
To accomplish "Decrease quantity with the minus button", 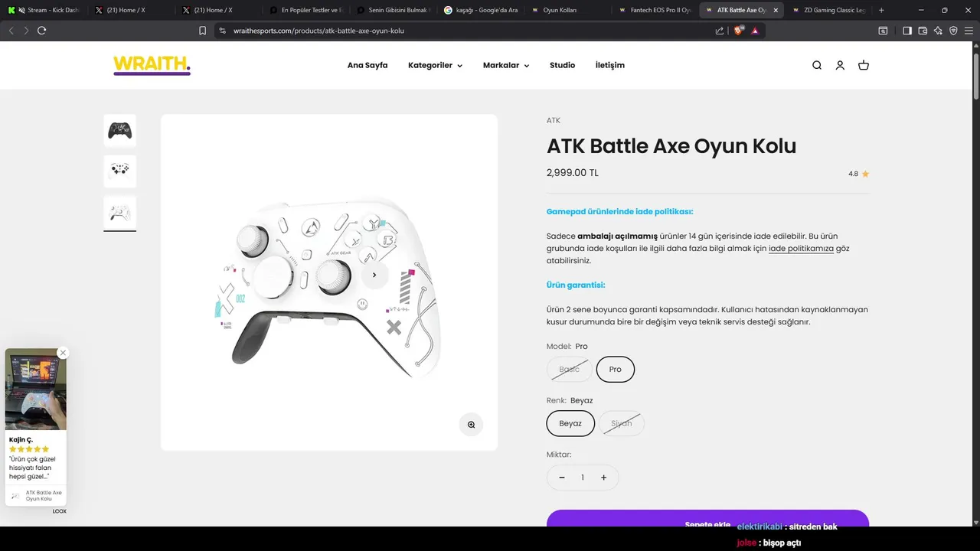I will click(562, 478).
